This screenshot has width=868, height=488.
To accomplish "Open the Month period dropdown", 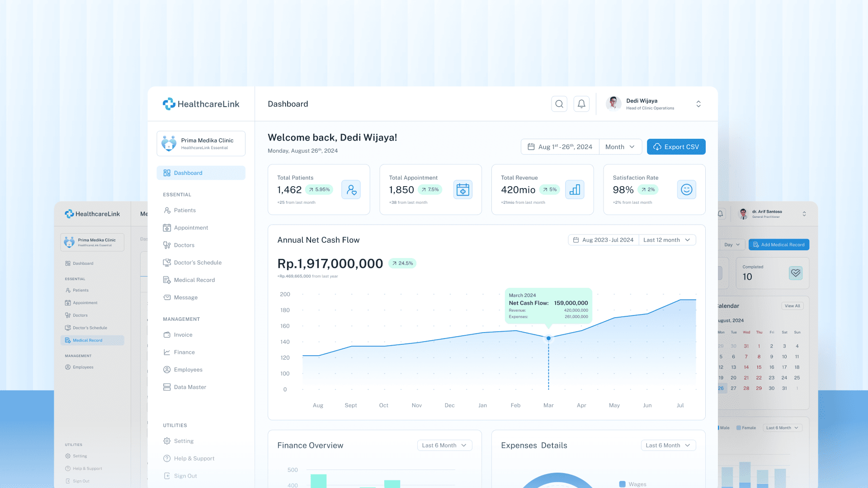I will click(x=620, y=147).
